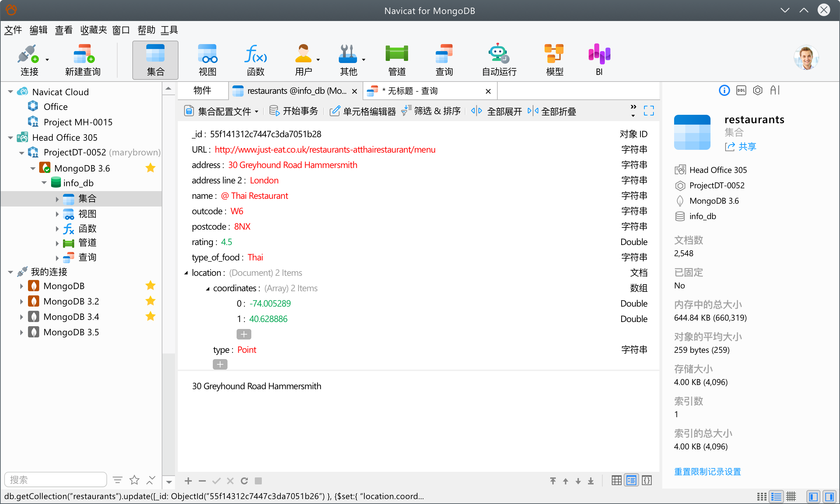
Task: Toggle right information pane visibility
Action: coord(829,497)
